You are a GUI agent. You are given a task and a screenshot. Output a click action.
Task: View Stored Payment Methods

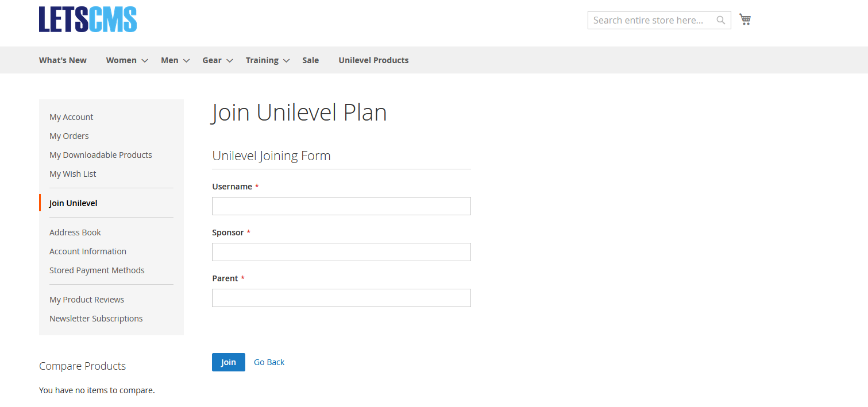click(97, 270)
